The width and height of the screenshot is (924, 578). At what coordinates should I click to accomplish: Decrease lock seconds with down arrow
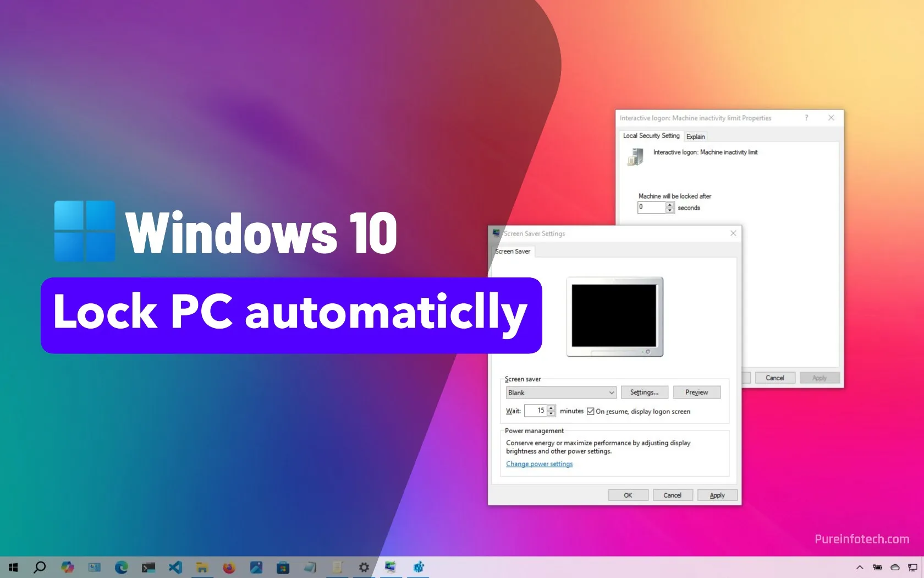click(670, 210)
